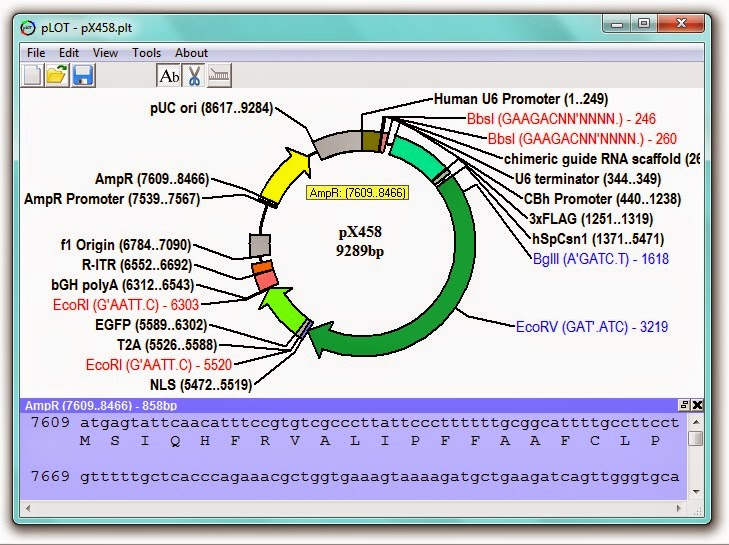Click the bGH polyA (6312..6543) label
The width and height of the screenshot is (729, 545).
click(x=123, y=285)
